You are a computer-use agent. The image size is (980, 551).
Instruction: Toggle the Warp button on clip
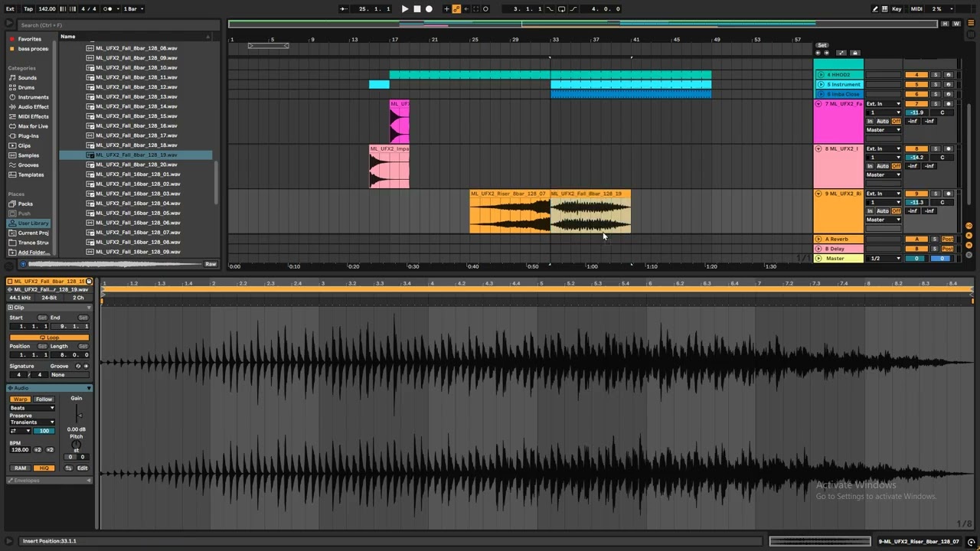(20, 399)
